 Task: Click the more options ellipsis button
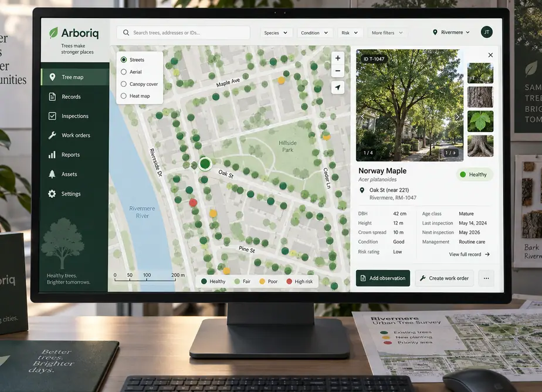point(486,278)
